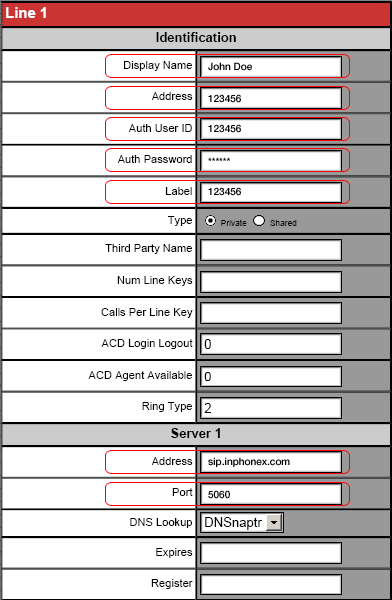Focus the Display Name field with John Doe
The width and height of the screenshot is (392, 600).
[x=271, y=67]
